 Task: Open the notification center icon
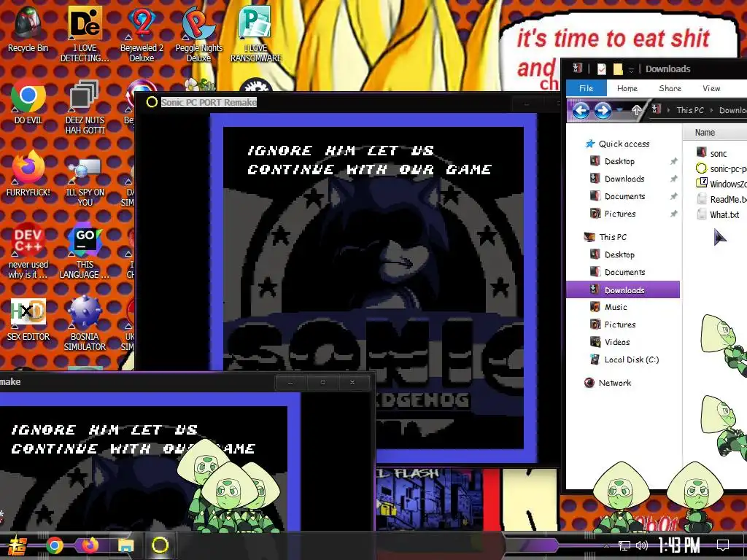(x=723, y=545)
